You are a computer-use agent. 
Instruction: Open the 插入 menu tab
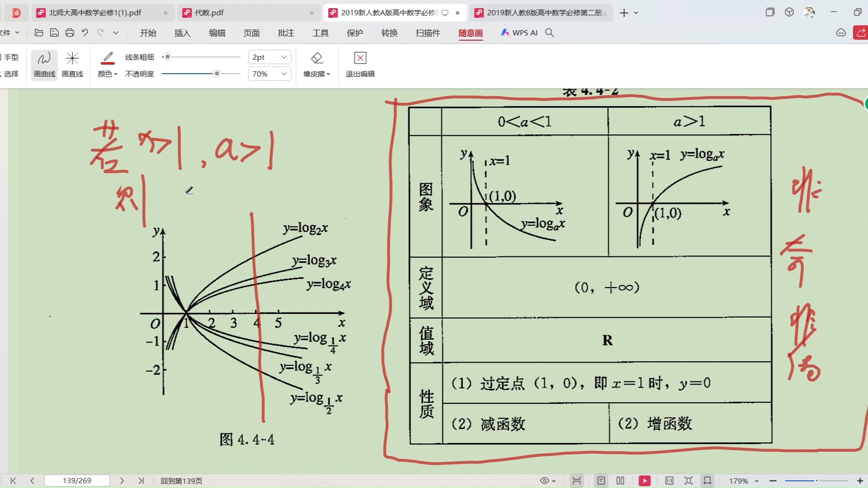pos(182,33)
